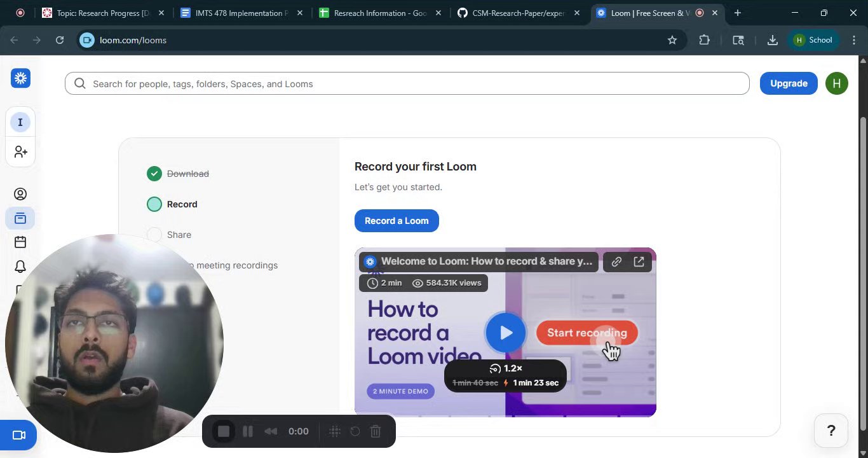
Task: Click the "Let's get you started." text
Action: pyautogui.click(x=398, y=187)
